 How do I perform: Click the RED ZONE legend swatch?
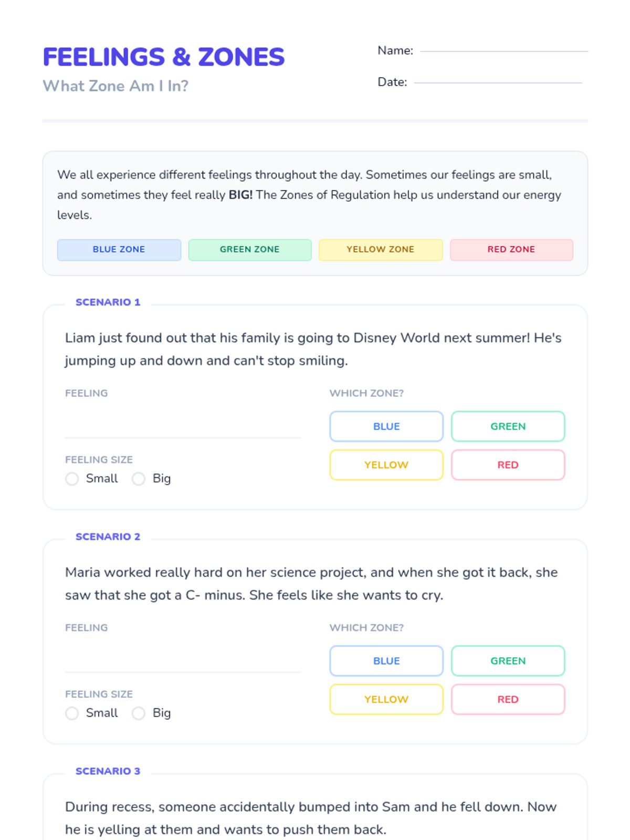click(511, 250)
